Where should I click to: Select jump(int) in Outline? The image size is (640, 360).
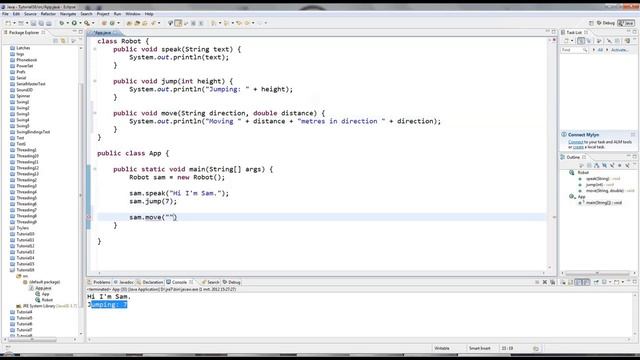pos(595,185)
